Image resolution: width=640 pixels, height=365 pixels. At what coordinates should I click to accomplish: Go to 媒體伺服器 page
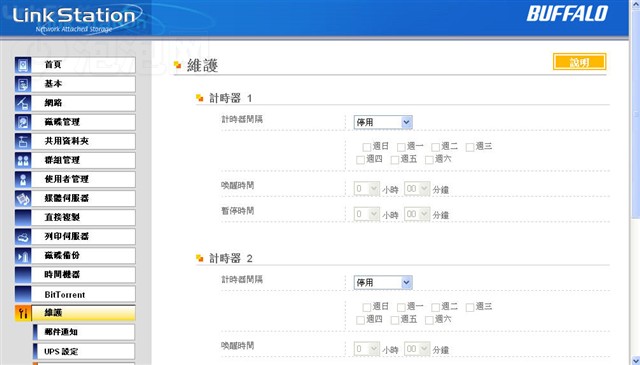coord(83,198)
